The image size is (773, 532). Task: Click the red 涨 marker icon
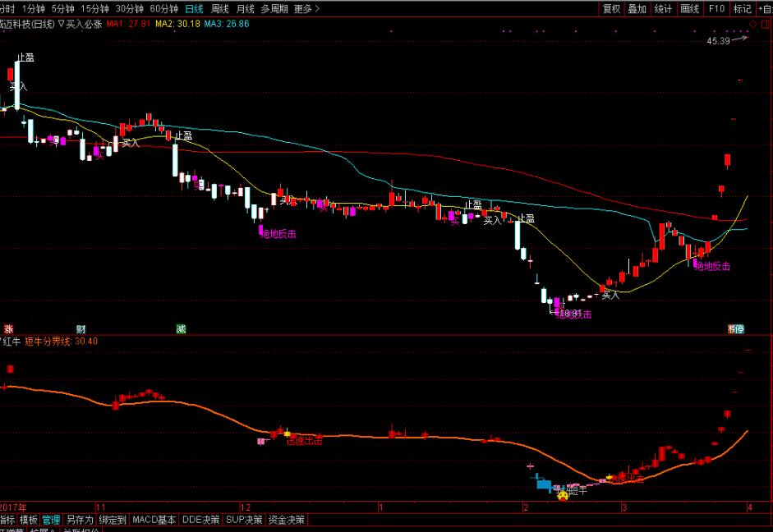(8, 328)
